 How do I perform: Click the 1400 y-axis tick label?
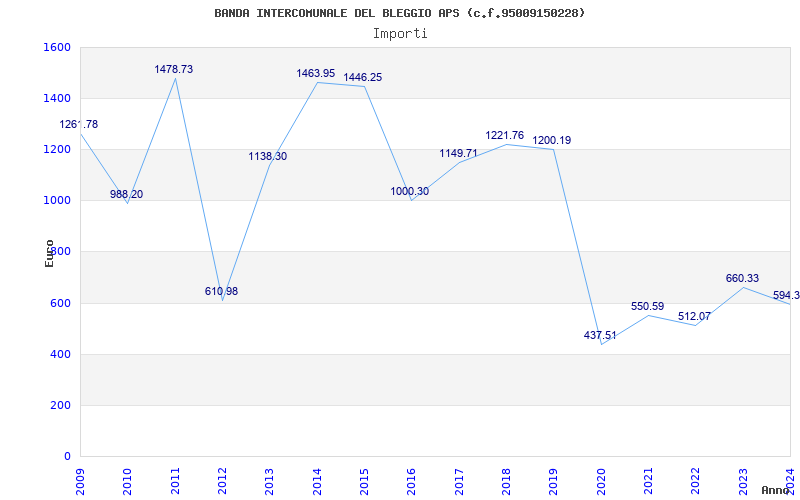(57, 98)
